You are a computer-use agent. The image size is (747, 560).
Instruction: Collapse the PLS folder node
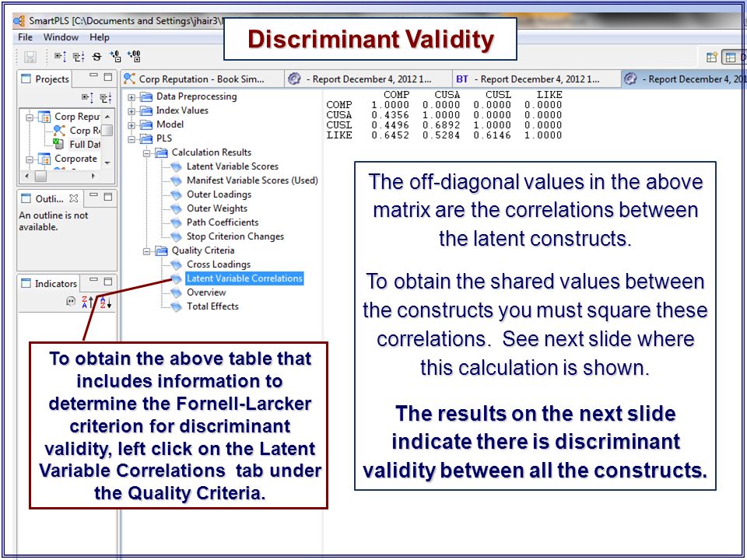pyautogui.click(x=132, y=139)
